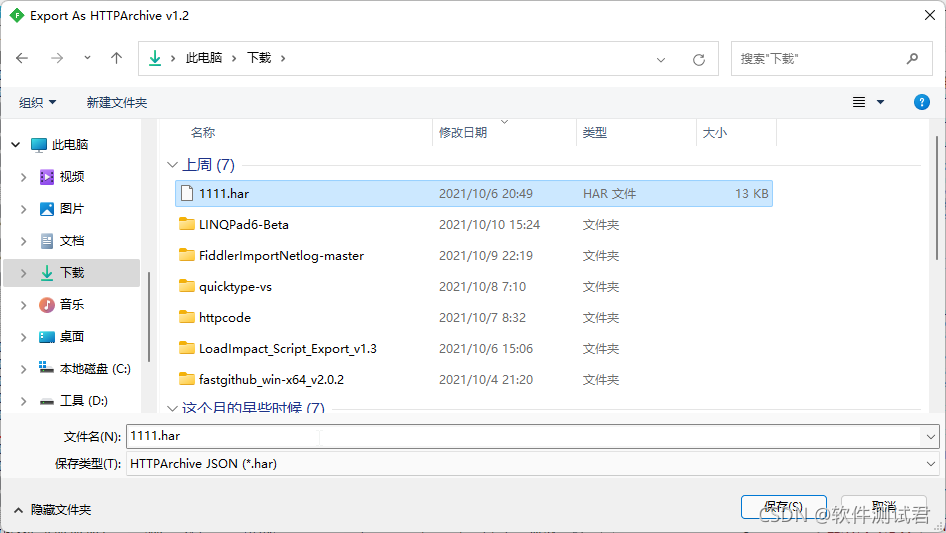Select the httpcode folder

click(224, 318)
